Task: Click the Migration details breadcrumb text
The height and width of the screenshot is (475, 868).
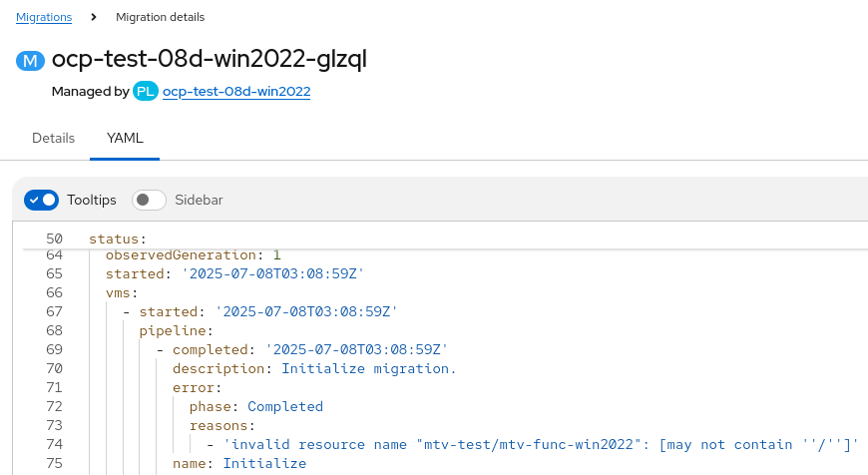Action: [160, 17]
